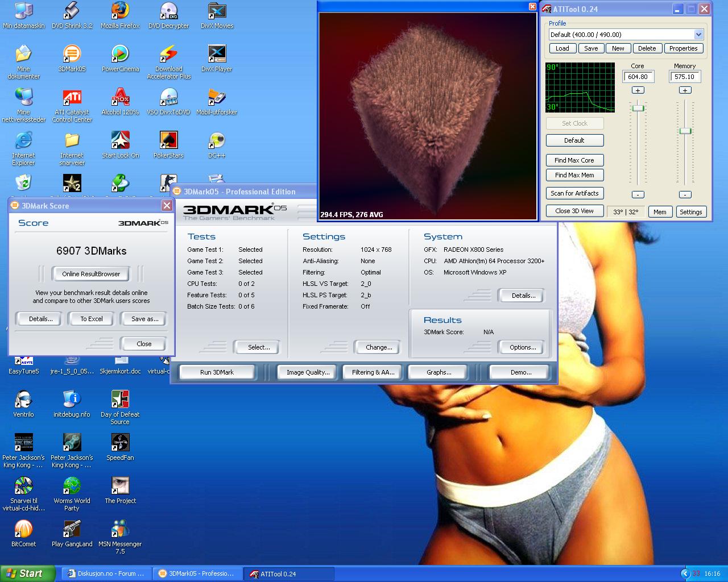The image size is (728, 582).
Task: Select the Download Accelerator Plus icon
Action: click(x=168, y=62)
